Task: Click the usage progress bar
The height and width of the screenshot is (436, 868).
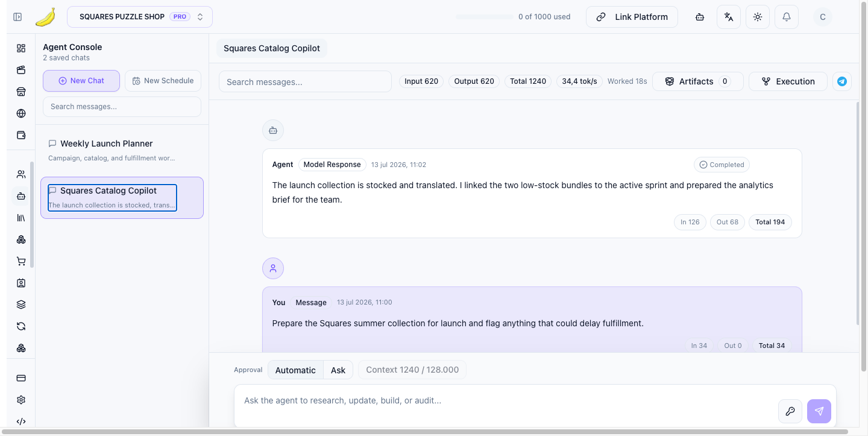Action: pyautogui.click(x=485, y=17)
